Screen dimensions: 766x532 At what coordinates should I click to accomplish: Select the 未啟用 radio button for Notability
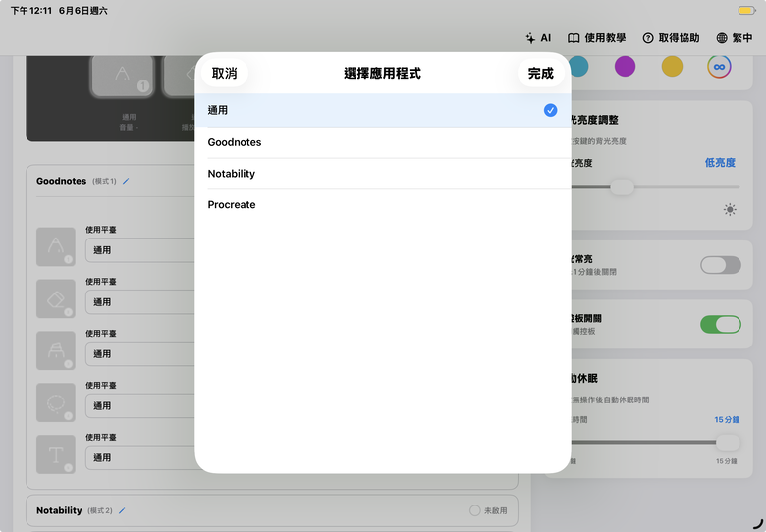pos(474,510)
